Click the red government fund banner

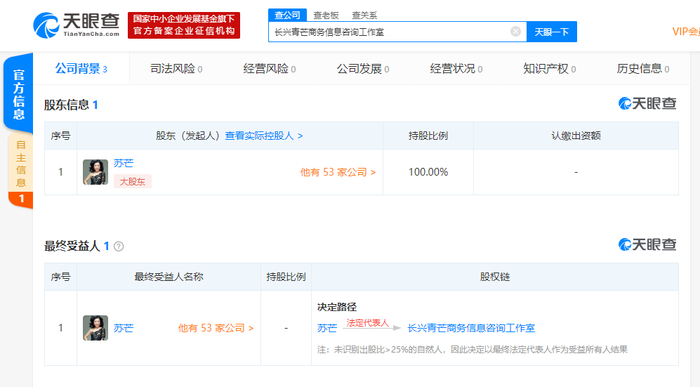click(x=184, y=25)
